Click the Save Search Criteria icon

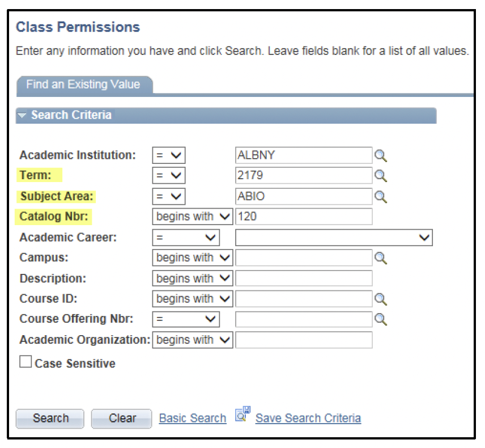pyautogui.click(x=242, y=415)
